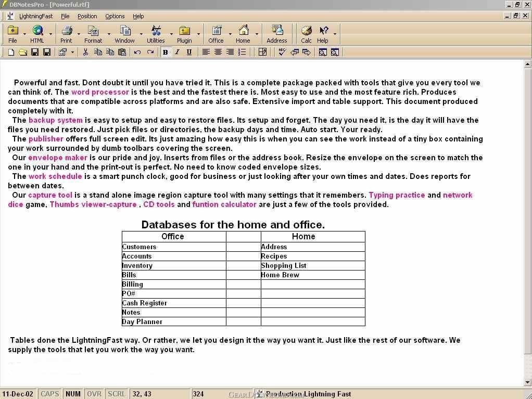
Task: Open the Address book icon
Action: coord(277,34)
